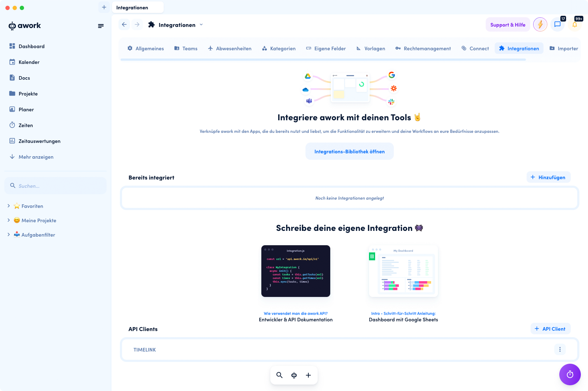This screenshot has height=391, width=588.
Task: Open Projekte in the sidebar
Action: [28, 93]
